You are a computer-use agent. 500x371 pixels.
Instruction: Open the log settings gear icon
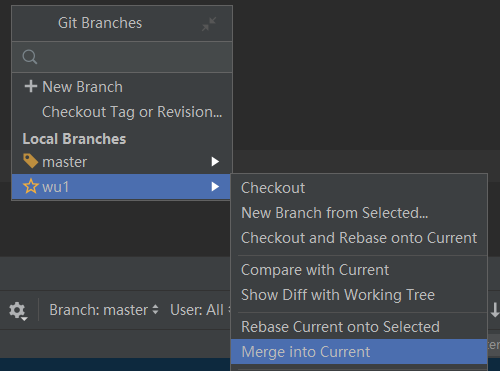(x=18, y=311)
